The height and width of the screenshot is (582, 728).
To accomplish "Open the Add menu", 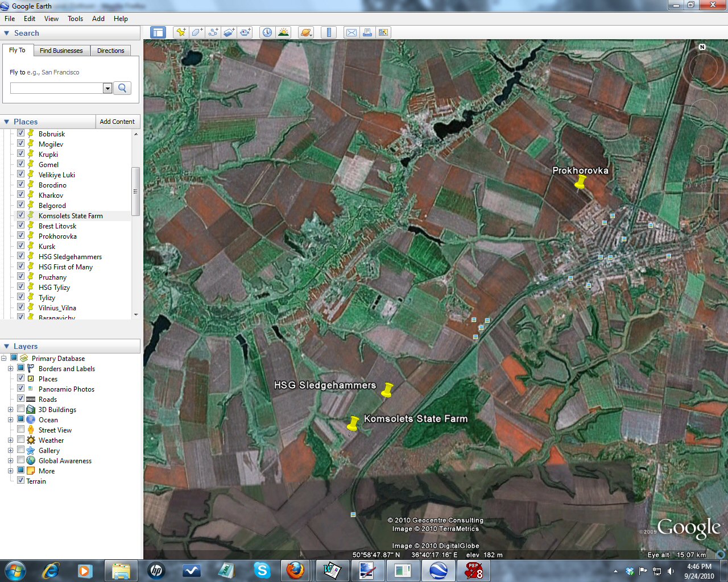I will coord(98,19).
